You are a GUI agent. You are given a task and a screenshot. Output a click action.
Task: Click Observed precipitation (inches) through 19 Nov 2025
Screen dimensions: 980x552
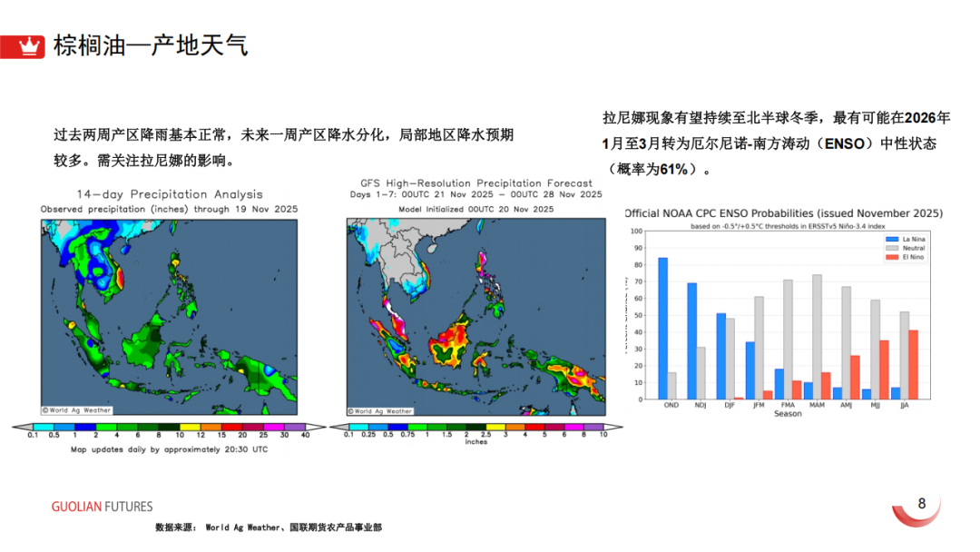(170, 210)
